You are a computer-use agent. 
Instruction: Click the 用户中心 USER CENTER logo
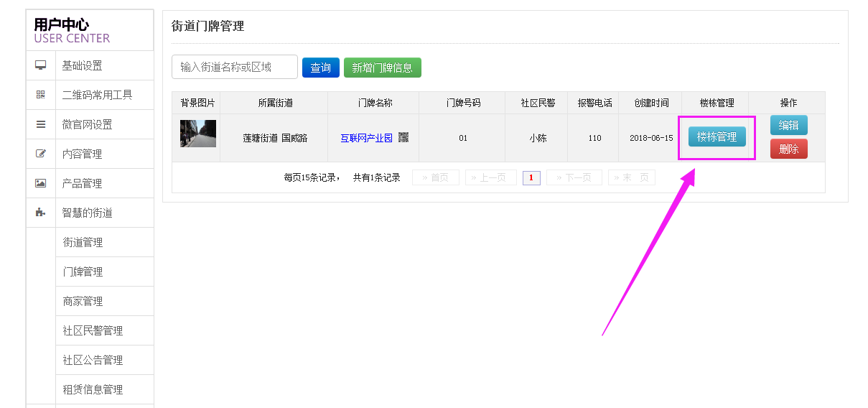pos(72,30)
